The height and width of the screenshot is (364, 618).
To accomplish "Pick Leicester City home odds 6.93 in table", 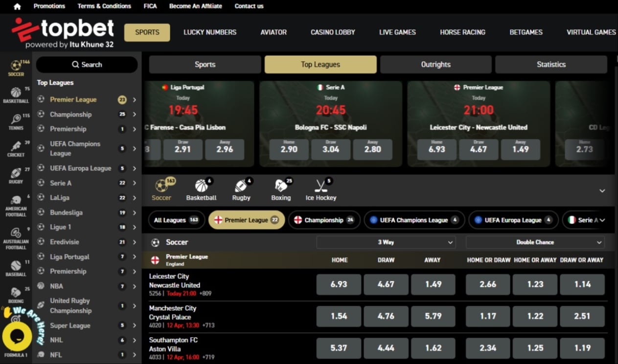I will click(x=339, y=285).
